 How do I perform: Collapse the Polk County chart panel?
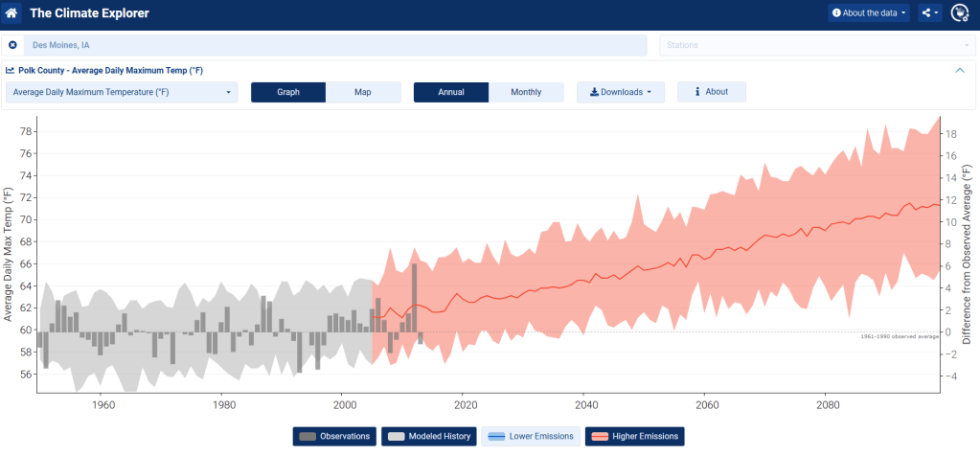pyautogui.click(x=960, y=70)
